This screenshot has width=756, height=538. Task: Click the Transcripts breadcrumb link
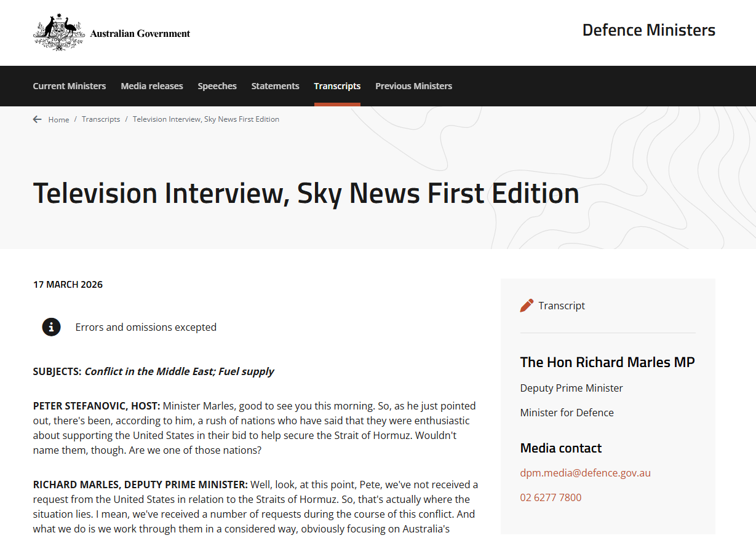click(x=101, y=119)
